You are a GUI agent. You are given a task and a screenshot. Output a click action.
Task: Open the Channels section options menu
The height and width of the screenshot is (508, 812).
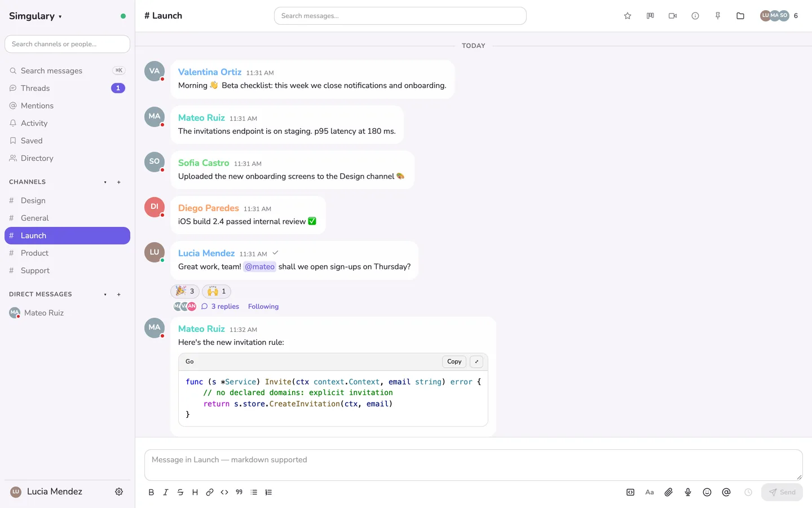click(105, 182)
